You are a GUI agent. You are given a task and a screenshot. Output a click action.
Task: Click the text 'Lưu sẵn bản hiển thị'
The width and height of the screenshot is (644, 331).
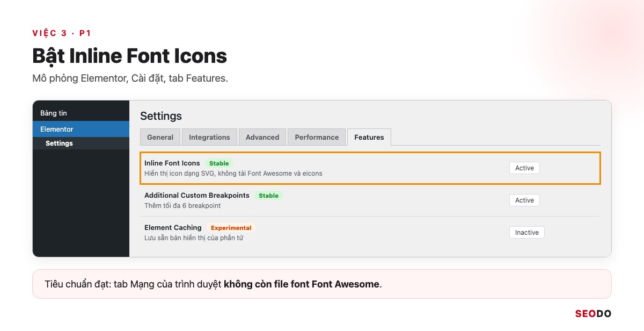click(x=194, y=238)
